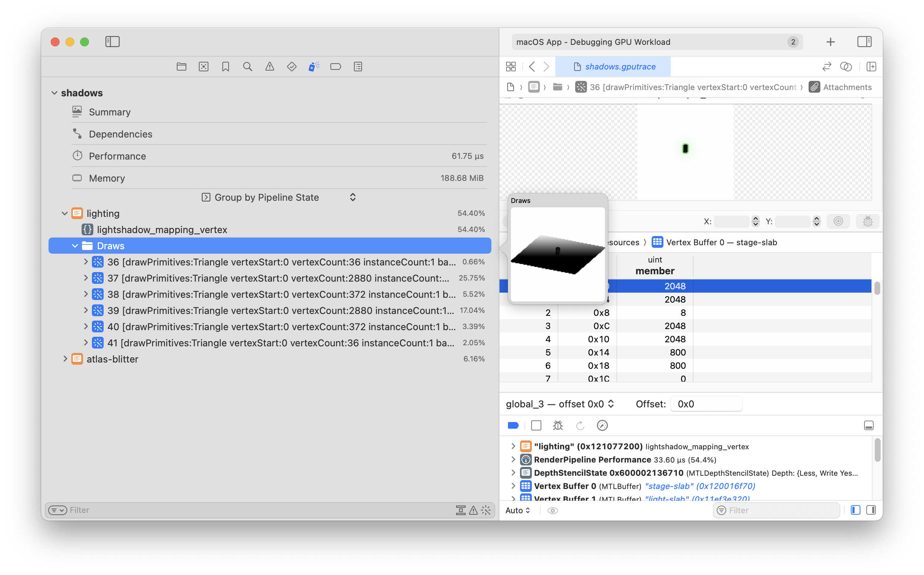
Task: Click the Y coordinate stepper
Action: (816, 222)
